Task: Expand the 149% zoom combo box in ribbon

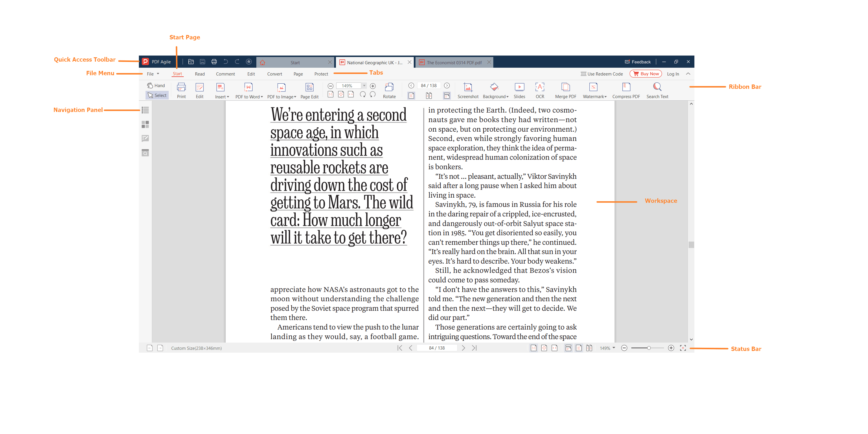Action: tap(364, 86)
